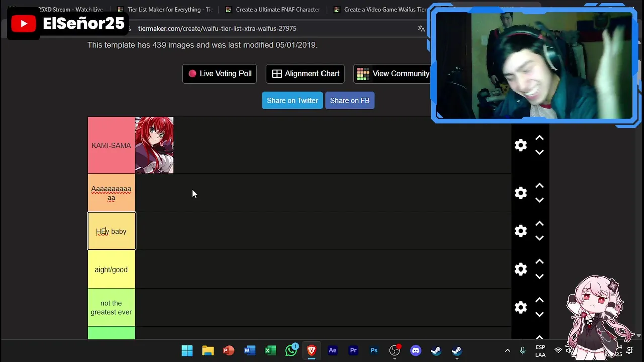Image resolution: width=644 pixels, height=362 pixels.
Task: Open Excel from the taskbar
Action: pos(270,350)
